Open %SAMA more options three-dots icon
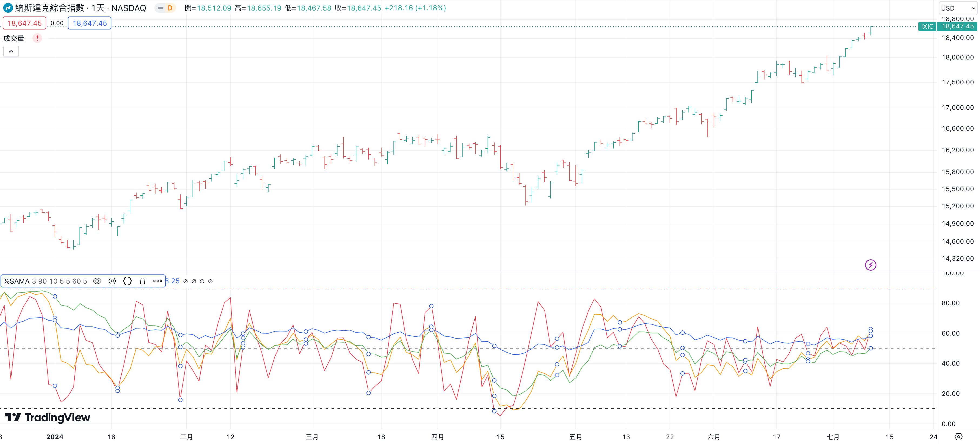 pos(157,281)
